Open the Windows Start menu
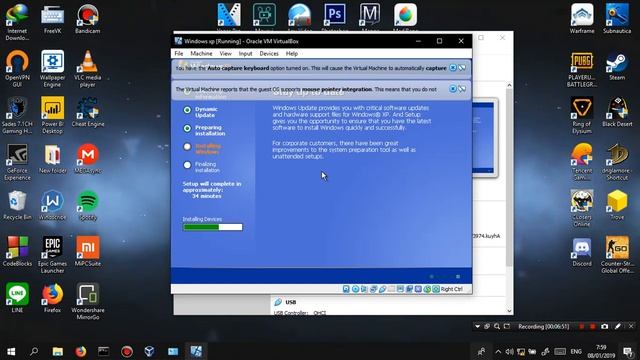This screenshot has width=640, height=360. pos(11,351)
